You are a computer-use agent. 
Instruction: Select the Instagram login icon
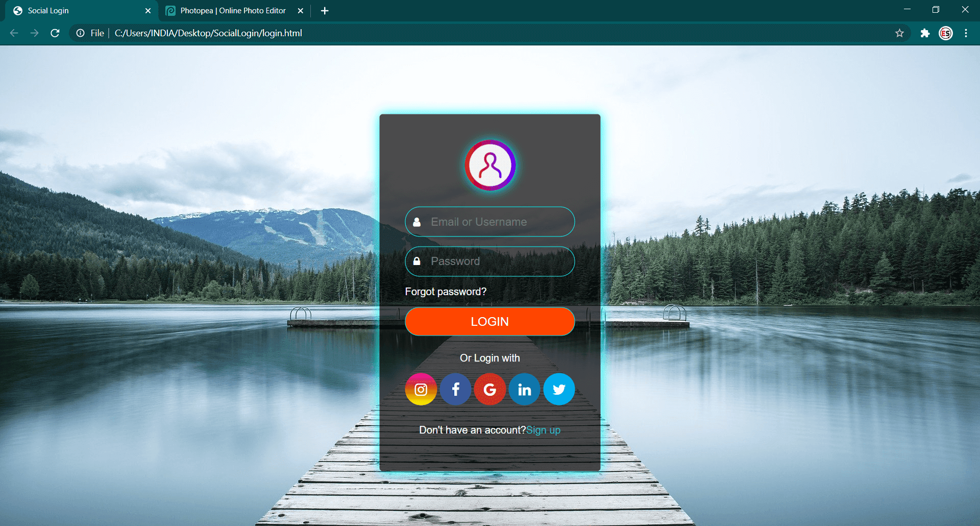click(421, 389)
